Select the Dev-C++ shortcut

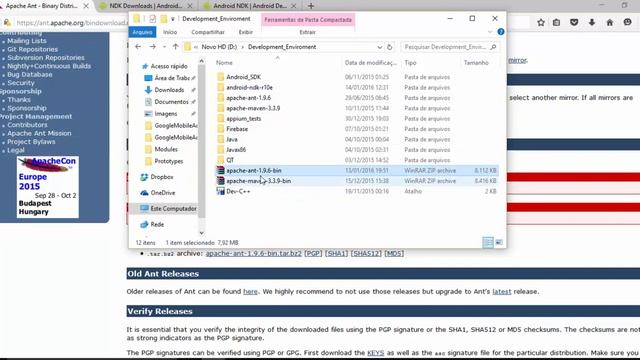point(238,191)
